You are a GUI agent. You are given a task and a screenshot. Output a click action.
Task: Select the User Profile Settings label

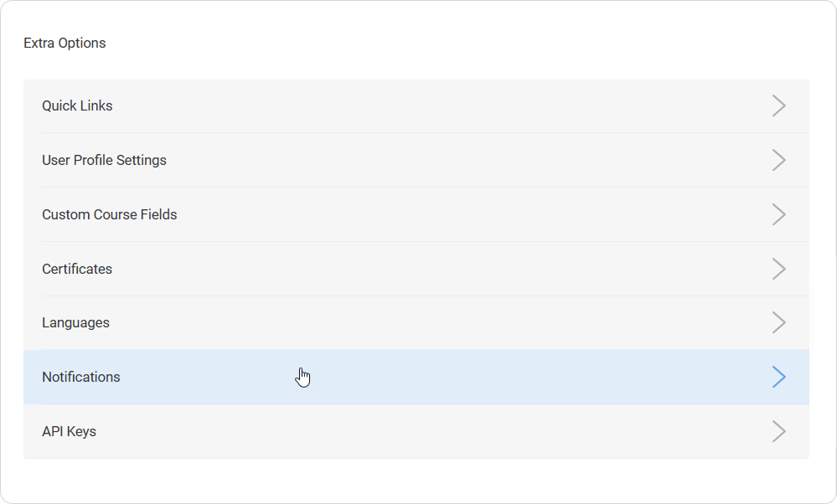(104, 160)
